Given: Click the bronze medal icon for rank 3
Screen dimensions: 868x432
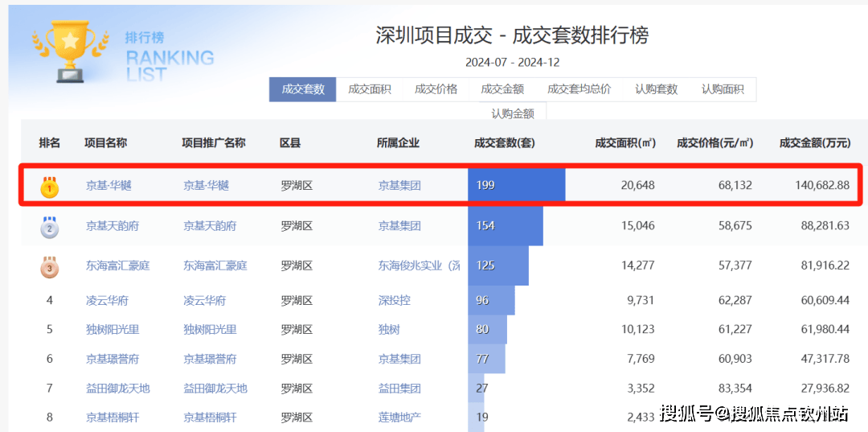Looking at the screenshot, I should 49,266.
